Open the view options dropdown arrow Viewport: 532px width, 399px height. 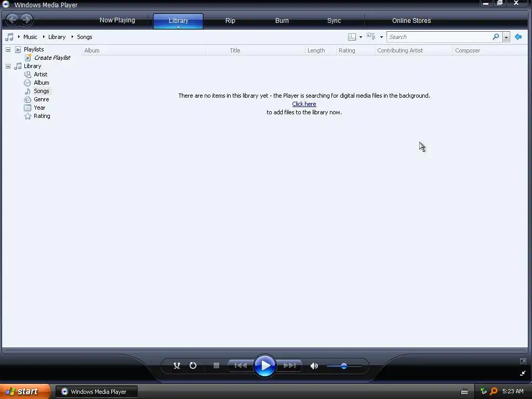(381, 37)
